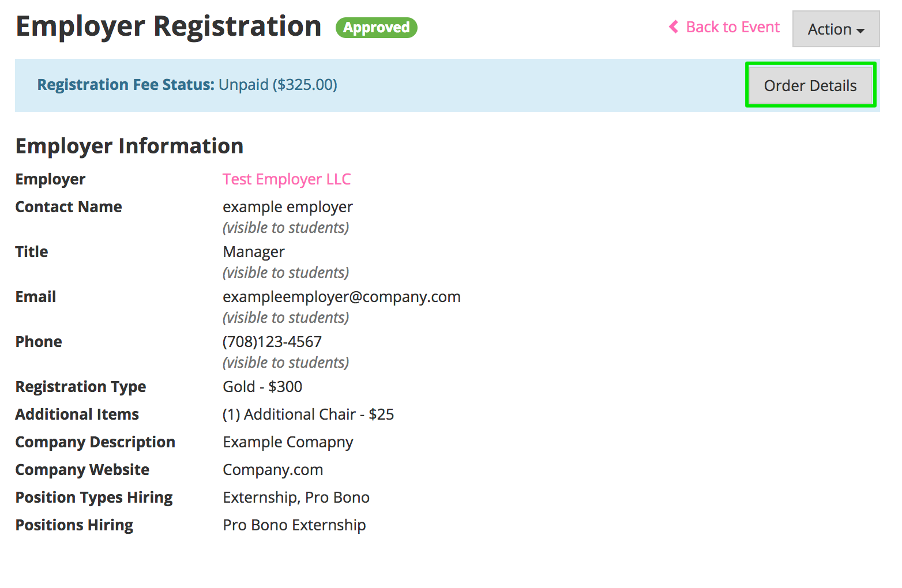
Task: Click the Employer Registration page heading
Action: [168, 27]
